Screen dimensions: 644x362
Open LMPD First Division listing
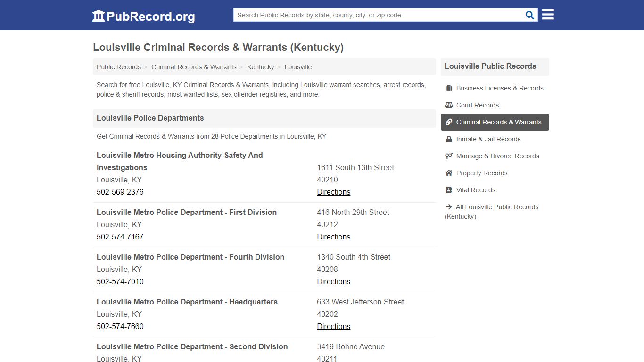coord(187,212)
